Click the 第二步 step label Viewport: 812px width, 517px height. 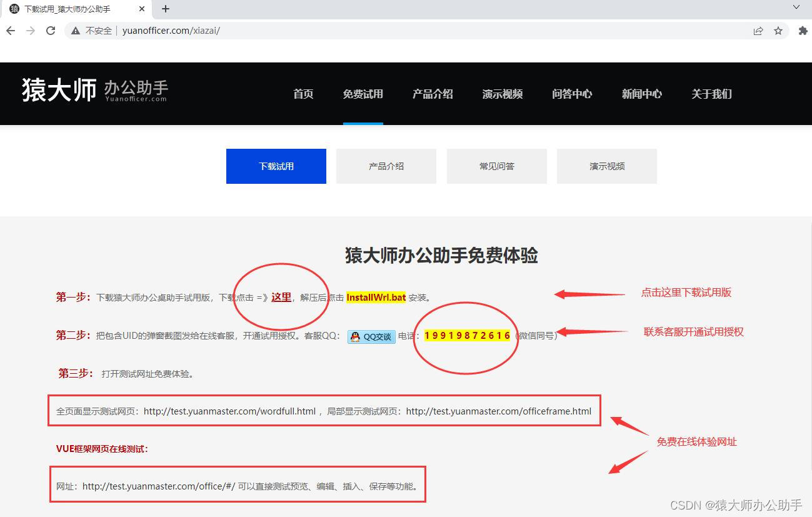pos(74,336)
